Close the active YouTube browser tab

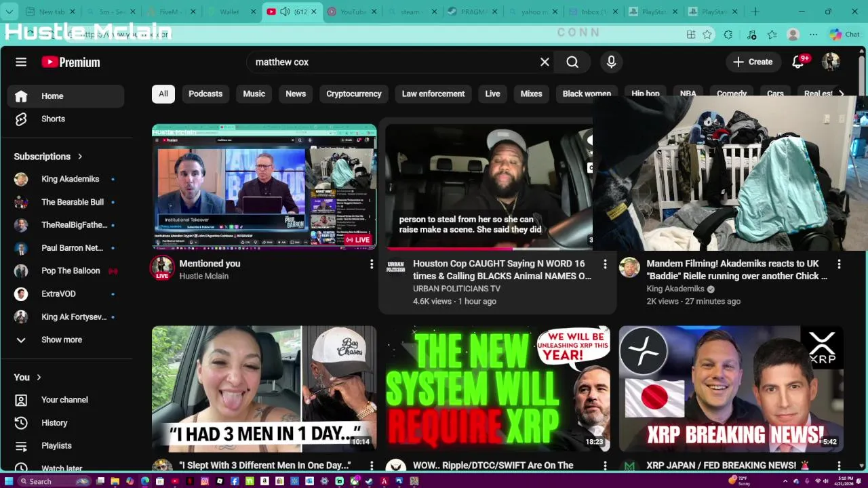[313, 12]
